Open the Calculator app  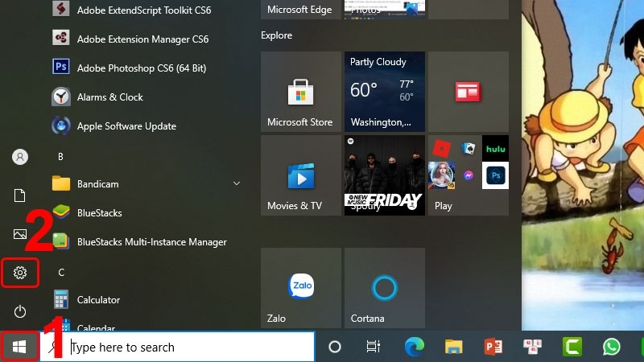tap(86, 299)
